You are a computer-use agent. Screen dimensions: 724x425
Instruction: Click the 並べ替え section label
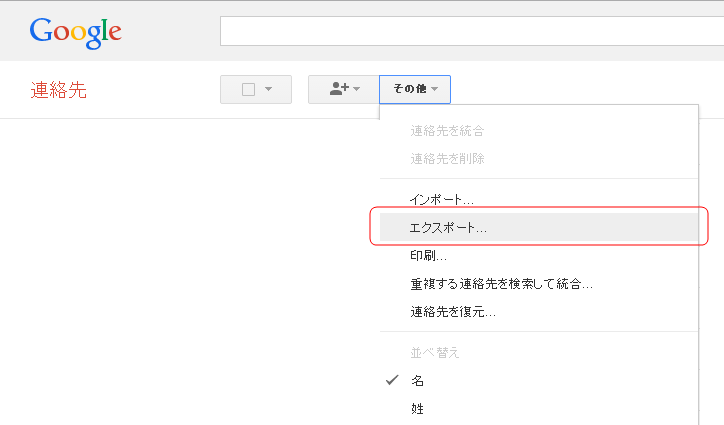coord(434,353)
